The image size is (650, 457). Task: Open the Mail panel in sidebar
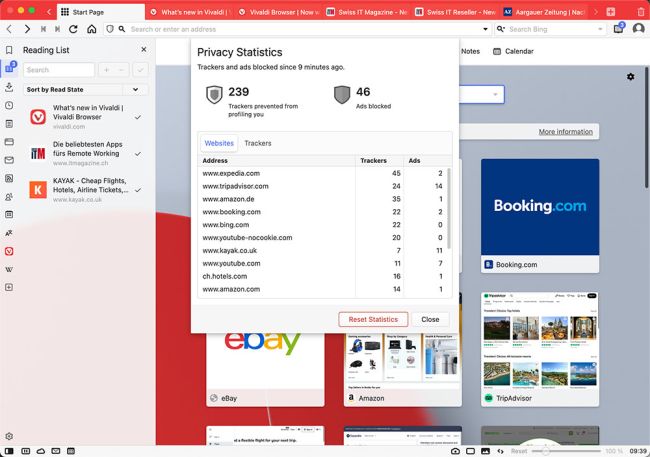[x=9, y=160]
